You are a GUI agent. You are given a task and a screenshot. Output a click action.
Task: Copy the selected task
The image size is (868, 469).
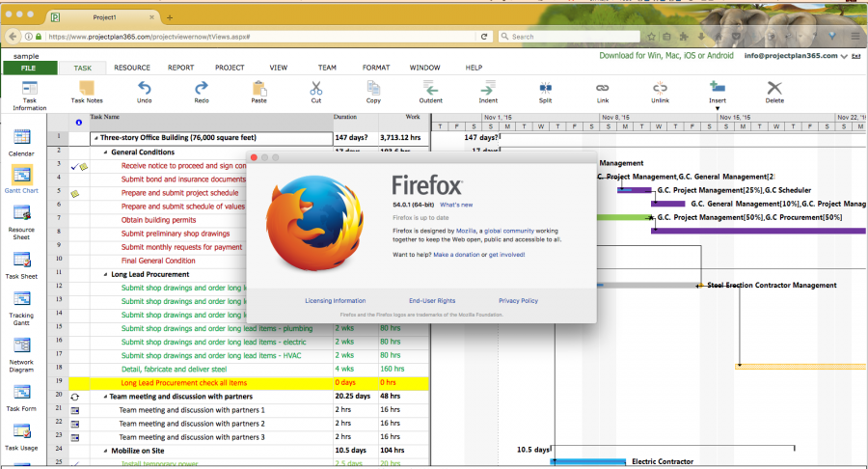[x=373, y=92]
